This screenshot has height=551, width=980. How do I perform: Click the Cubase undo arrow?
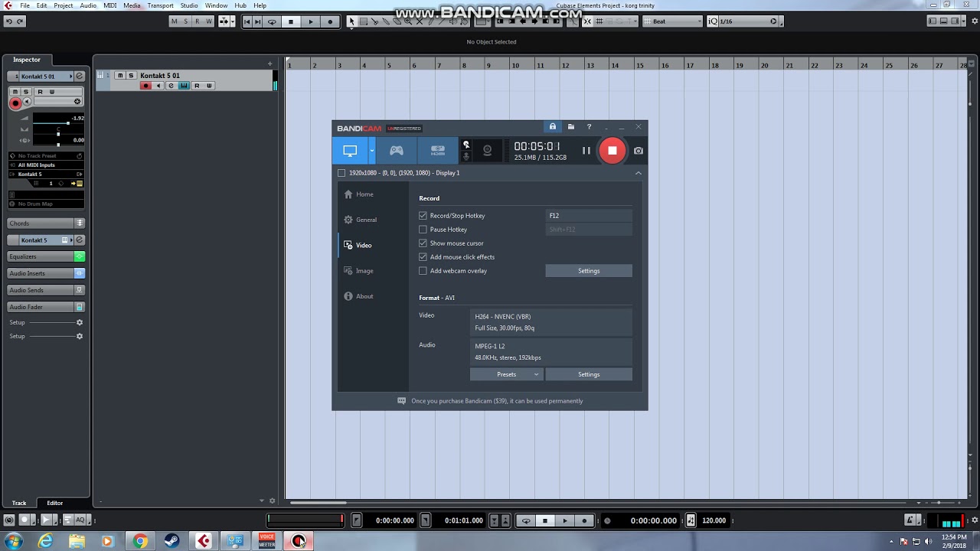pyautogui.click(x=8, y=21)
